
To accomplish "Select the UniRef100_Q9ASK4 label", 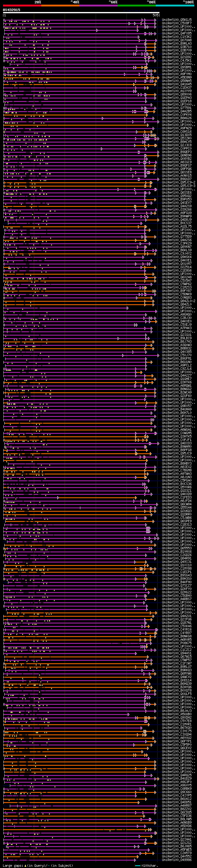I will click(x=177, y=257).
